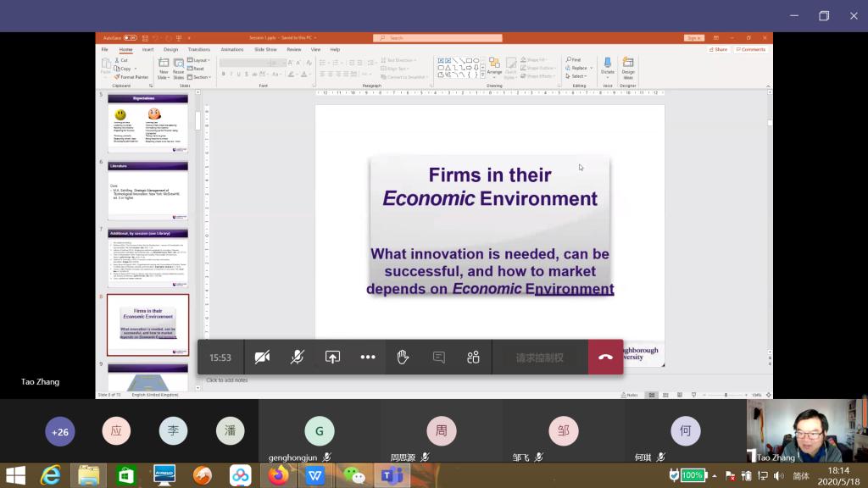
Task: Open the +26 additional participants bubble
Action: coord(59,431)
